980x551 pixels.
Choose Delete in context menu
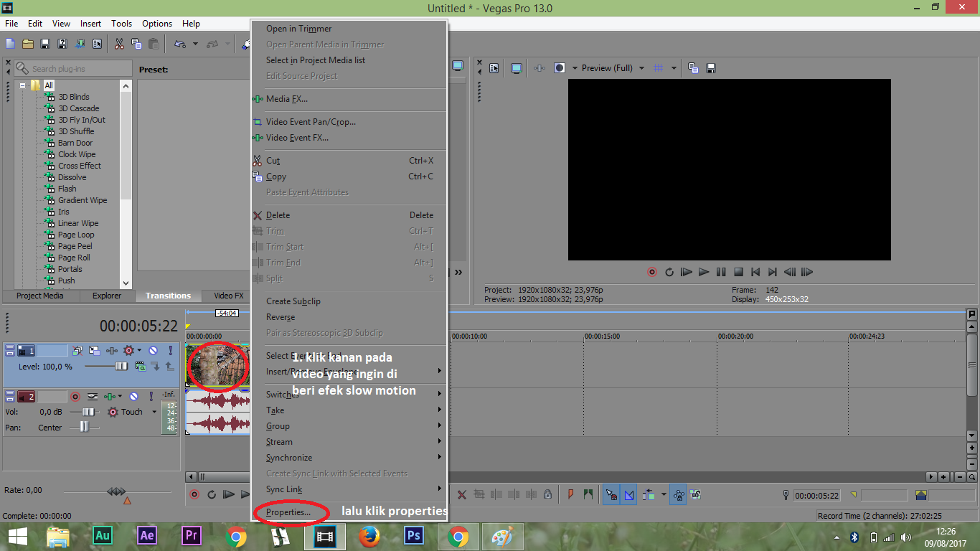278,215
